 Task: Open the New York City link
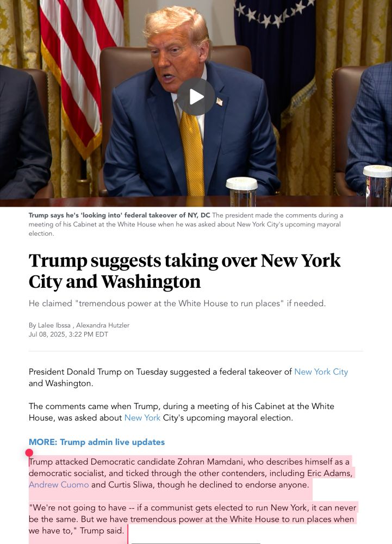click(x=321, y=372)
